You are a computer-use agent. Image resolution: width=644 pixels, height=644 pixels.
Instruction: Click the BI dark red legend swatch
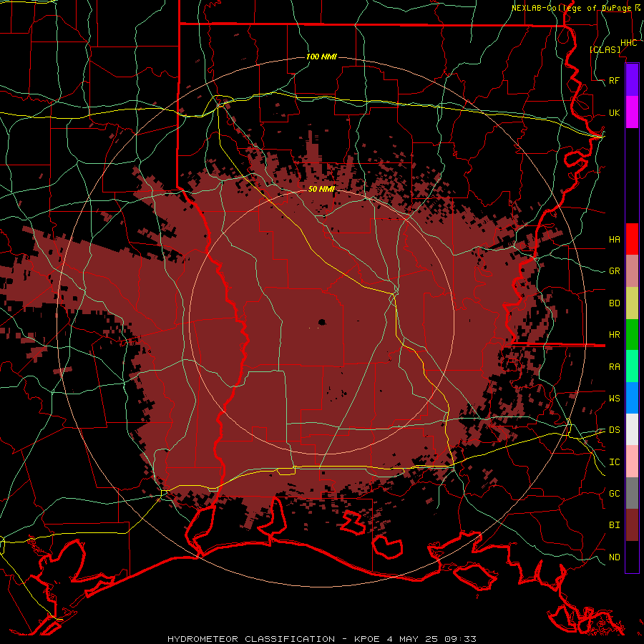(x=632, y=525)
